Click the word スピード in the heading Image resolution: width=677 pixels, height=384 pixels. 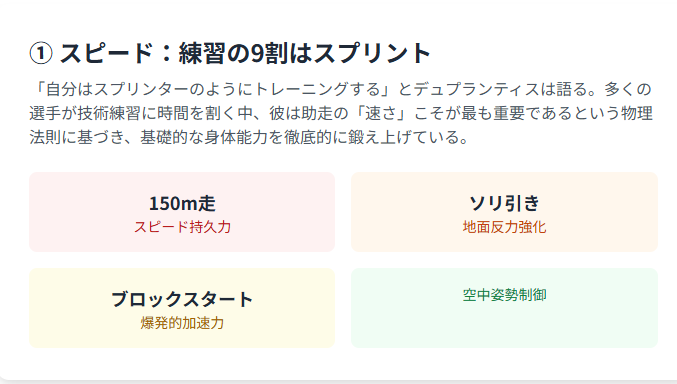click(x=106, y=54)
